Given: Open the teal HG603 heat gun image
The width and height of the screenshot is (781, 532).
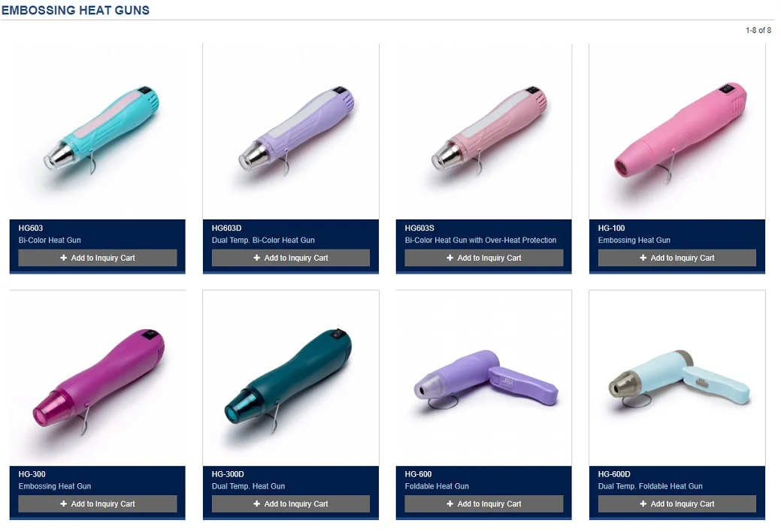Looking at the screenshot, I should pyautogui.click(x=98, y=131).
